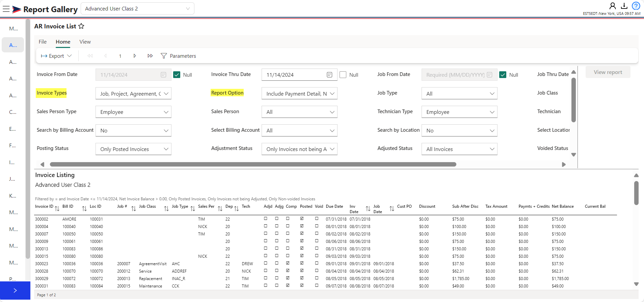This screenshot has width=644, height=302.
Task: Open Technician Type dropdown
Action: 459,112
